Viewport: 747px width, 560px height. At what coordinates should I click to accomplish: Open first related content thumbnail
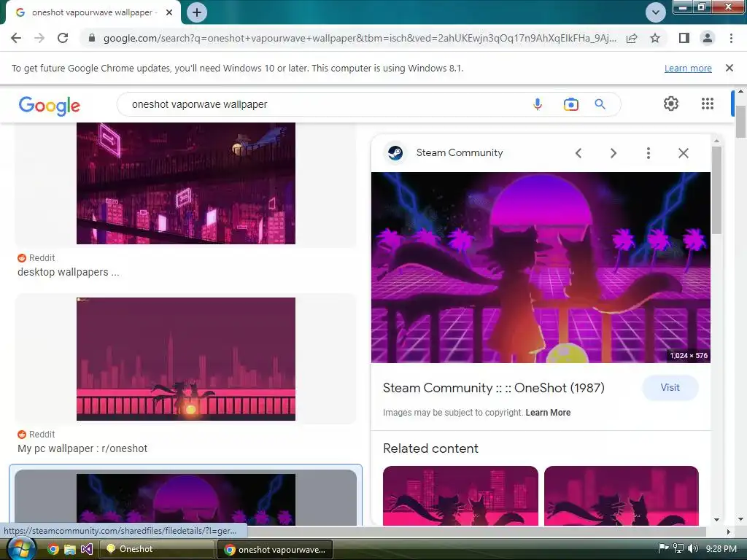[460, 496]
